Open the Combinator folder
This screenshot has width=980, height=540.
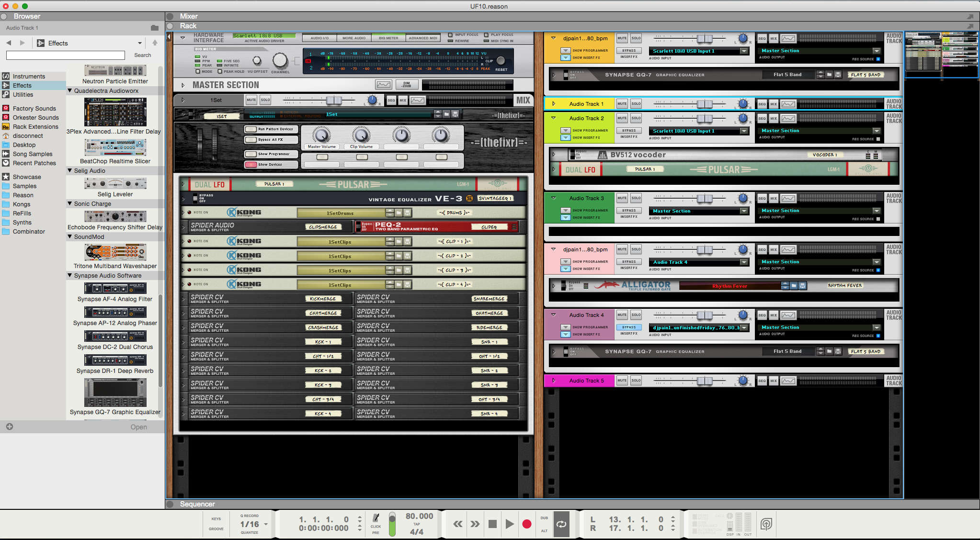pos(29,232)
